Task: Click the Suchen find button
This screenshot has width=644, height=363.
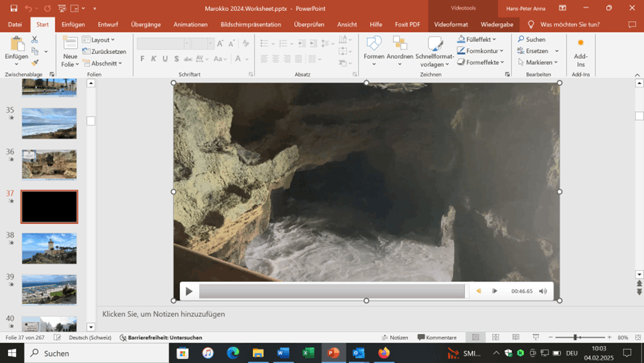Action: click(x=532, y=39)
